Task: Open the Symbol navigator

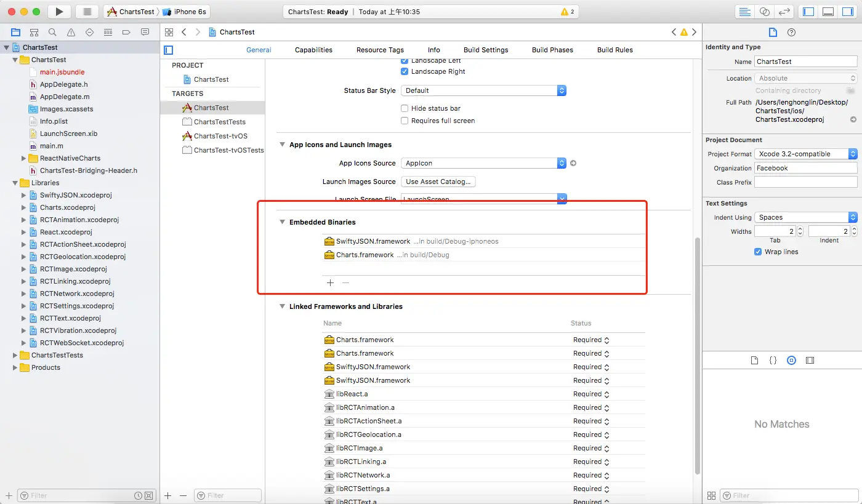Action: 34,32
